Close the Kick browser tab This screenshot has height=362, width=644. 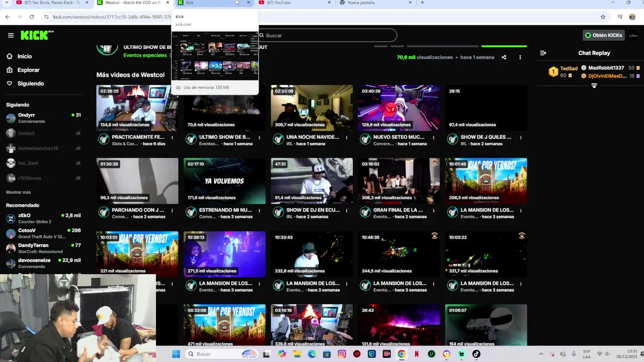(249, 3)
